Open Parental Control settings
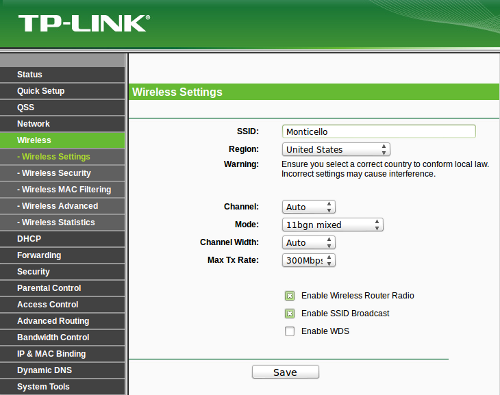This screenshot has width=500, height=395. coord(63,288)
